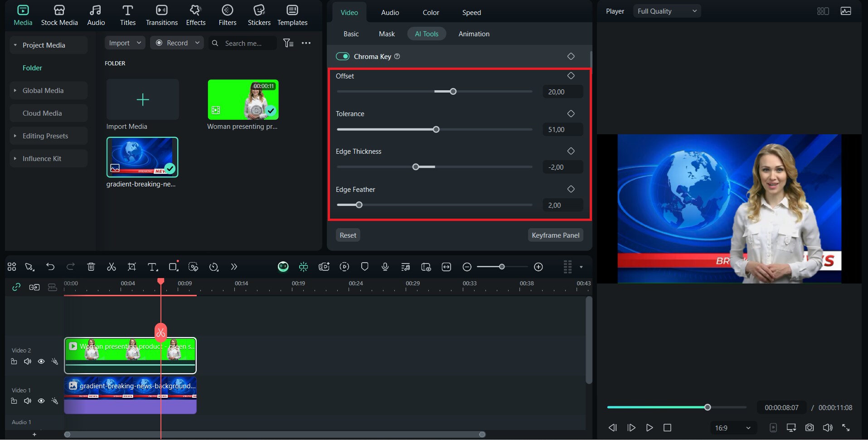Click the media filter sort icon
This screenshot has height=440, width=868.
288,43
